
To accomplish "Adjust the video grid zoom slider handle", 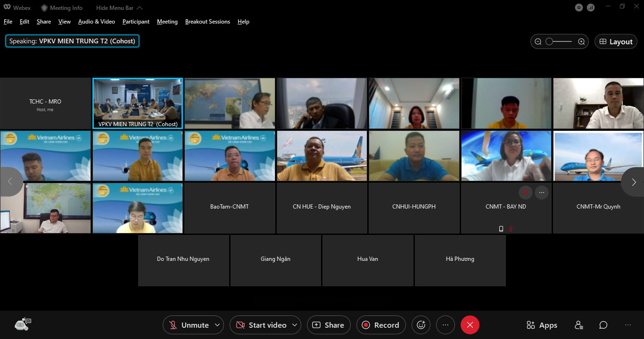I will [x=549, y=41].
